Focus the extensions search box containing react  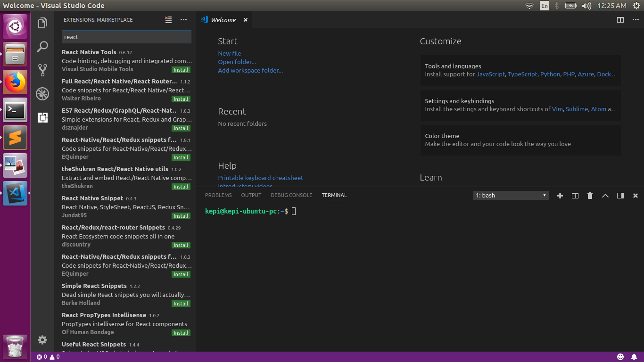[x=126, y=37]
